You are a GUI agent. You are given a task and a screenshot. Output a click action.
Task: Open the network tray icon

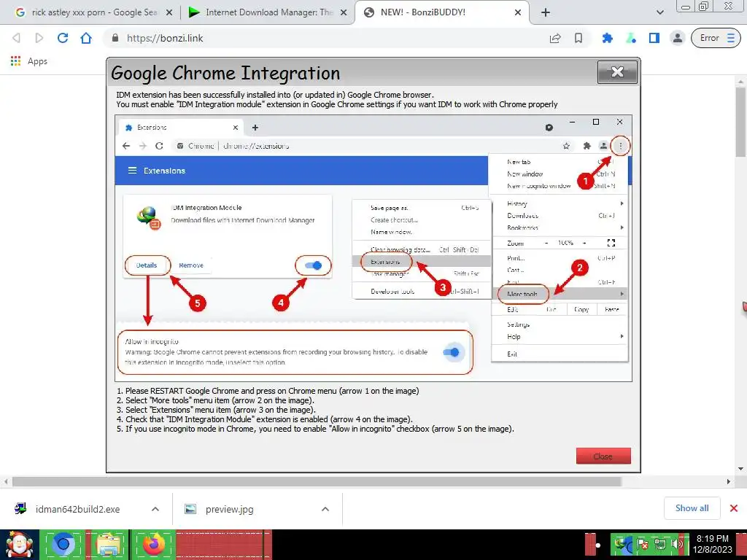[x=660, y=544]
